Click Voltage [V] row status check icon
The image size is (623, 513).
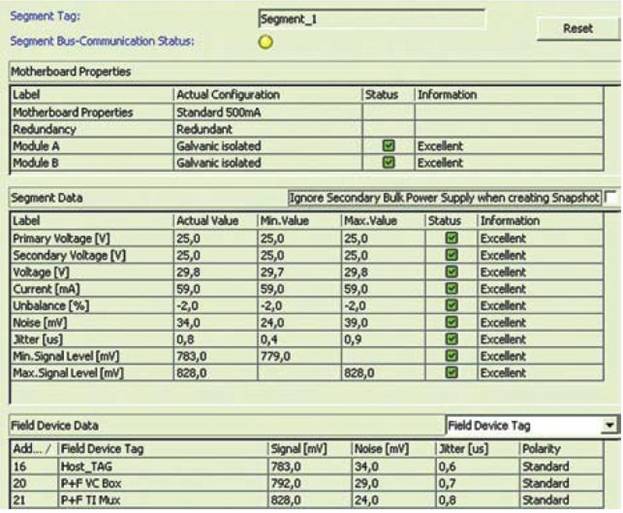pos(451,272)
